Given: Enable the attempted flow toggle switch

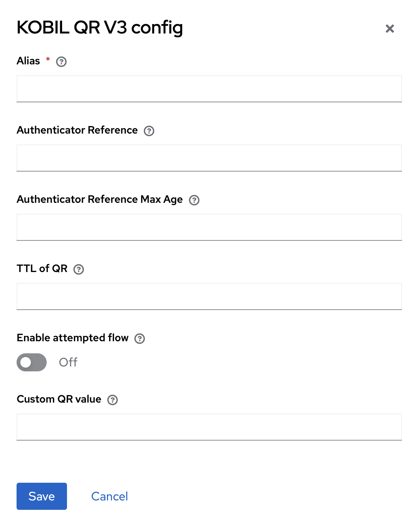Looking at the screenshot, I should pos(32,362).
